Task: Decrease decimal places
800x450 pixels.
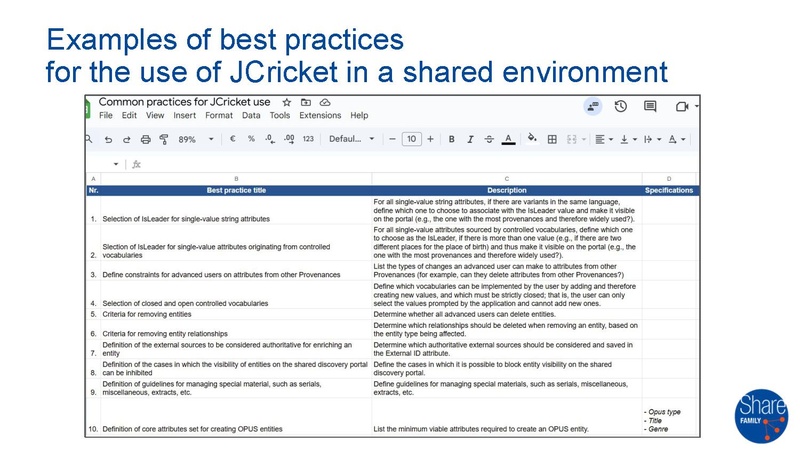Action: click(270, 139)
